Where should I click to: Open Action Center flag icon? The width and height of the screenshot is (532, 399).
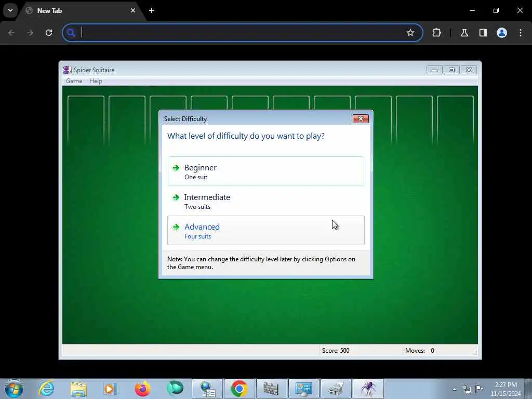pyautogui.click(x=479, y=389)
